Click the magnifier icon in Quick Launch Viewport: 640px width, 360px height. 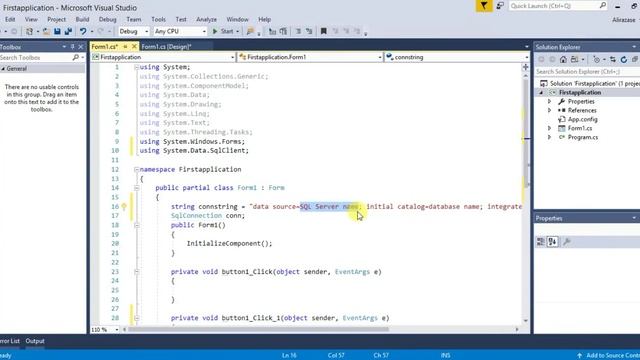coord(603,5)
